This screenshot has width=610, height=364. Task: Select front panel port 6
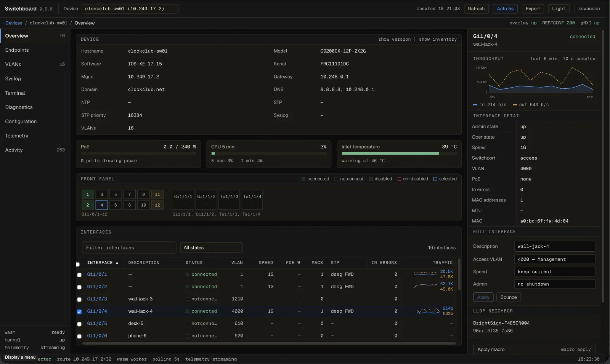116,205
